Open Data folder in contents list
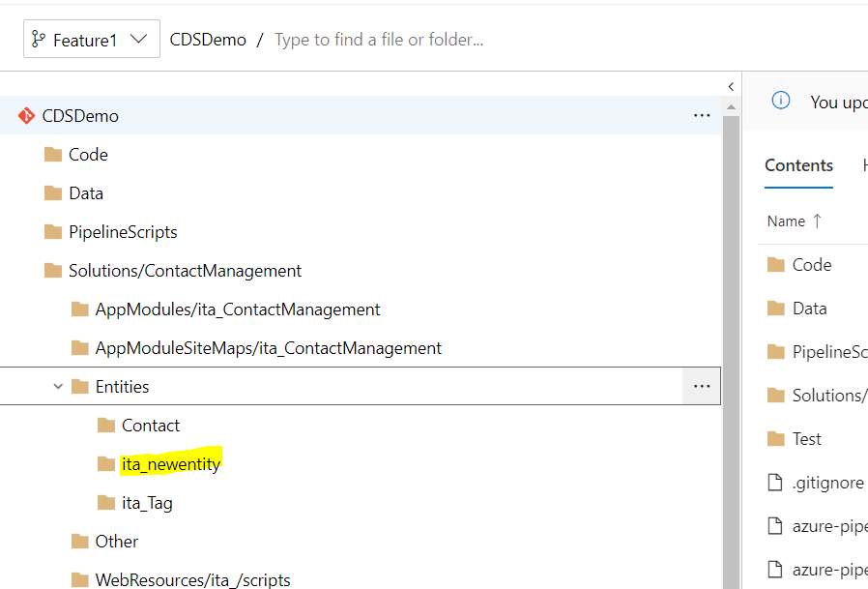This screenshot has height=589, width=868. [x=809, y=309]
